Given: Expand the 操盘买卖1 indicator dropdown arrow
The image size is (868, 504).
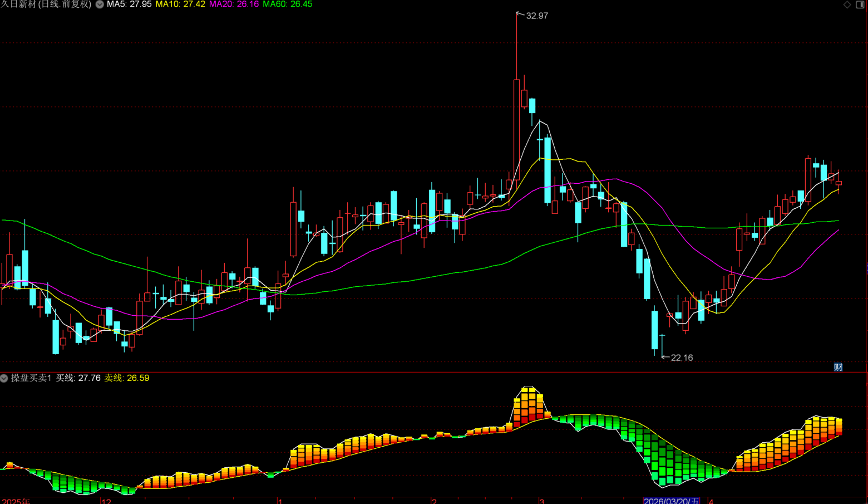Looking at the screenshot, I should pyautogui.click(x=4, y=378).
